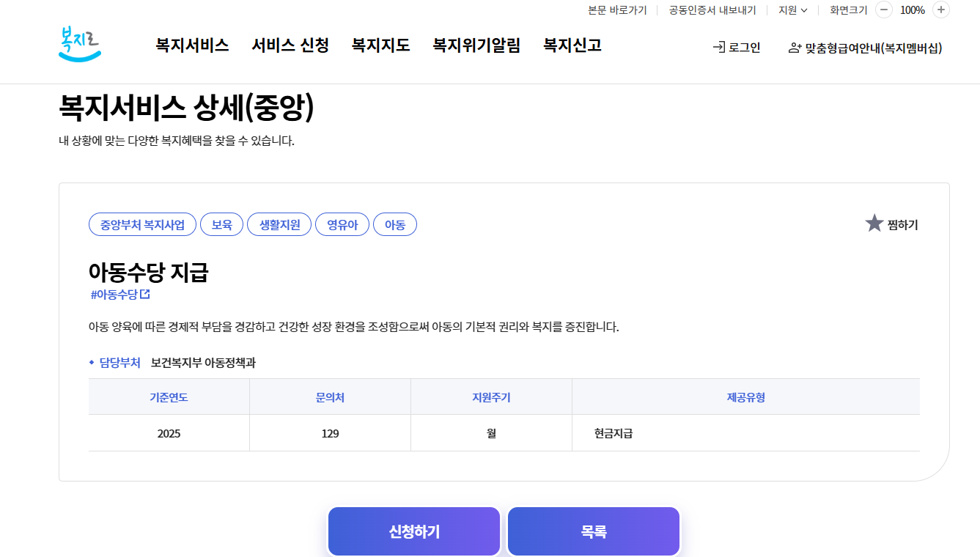This screenshot has width=980, height=557.
Task: Click the 복지로 logo
Action: pos(79,43)
